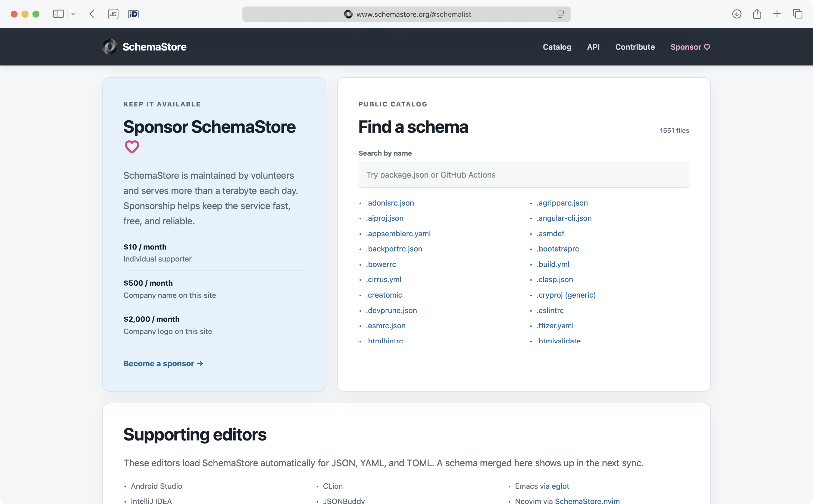Show tab overview icon
The width and height of the screenshot is (813, 504).
click(x=797, y=14)
